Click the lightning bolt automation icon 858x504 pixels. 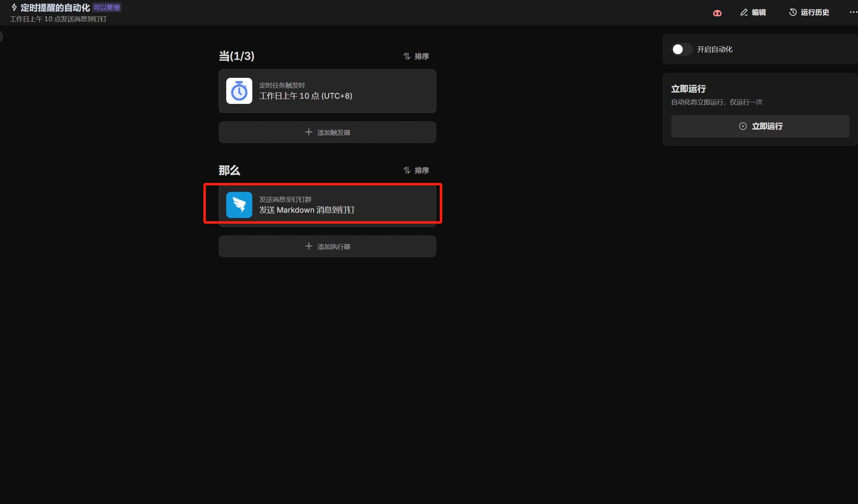(x=14, y=7)
